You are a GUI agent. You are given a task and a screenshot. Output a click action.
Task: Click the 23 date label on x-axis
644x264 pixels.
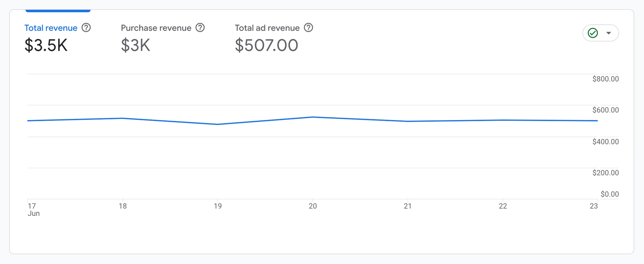click(x=593, y=206)
